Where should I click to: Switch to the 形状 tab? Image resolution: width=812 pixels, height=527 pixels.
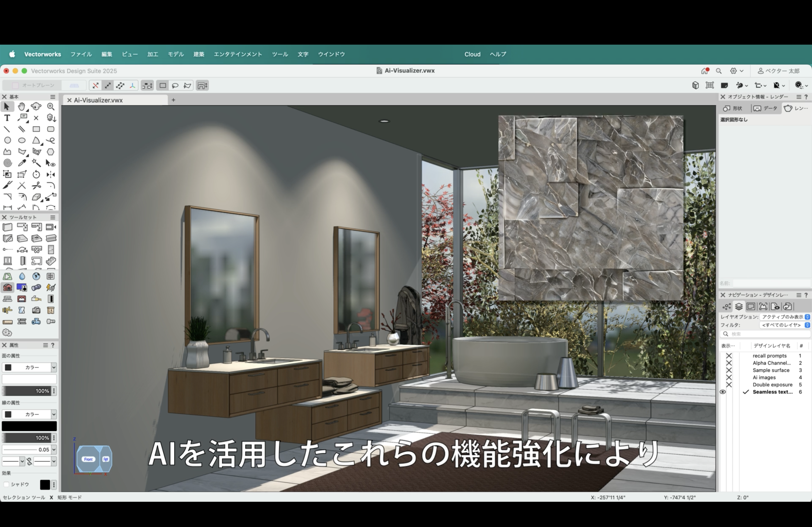(x=733, y=108)
